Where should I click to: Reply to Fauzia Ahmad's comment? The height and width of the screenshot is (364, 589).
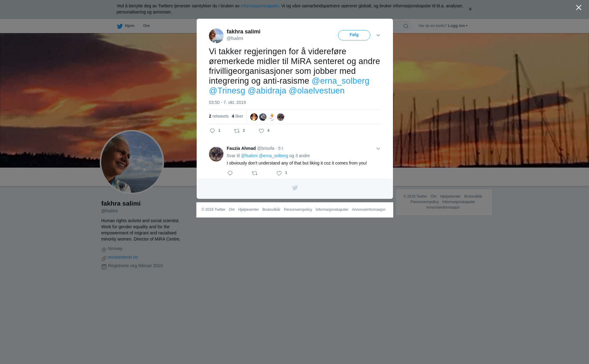(x=230, y=173)
